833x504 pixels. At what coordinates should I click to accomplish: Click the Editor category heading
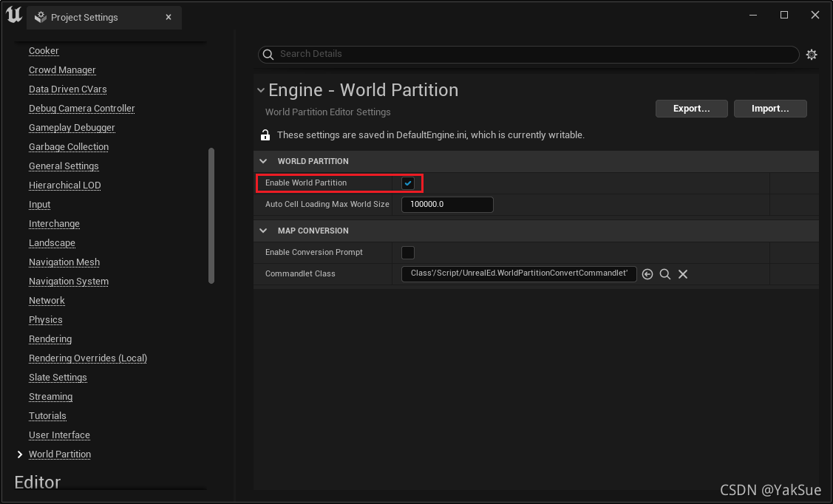click(37, 483)
